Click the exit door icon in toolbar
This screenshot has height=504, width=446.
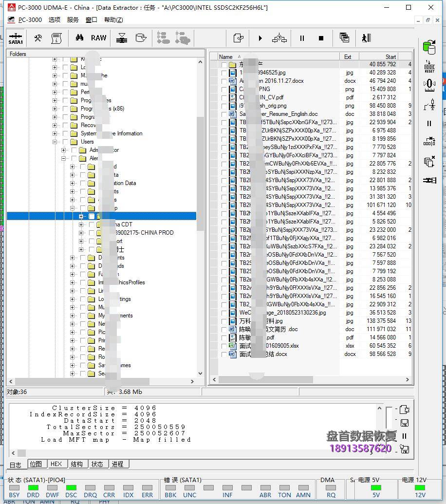pyautogui.click(x=366, y=38)
